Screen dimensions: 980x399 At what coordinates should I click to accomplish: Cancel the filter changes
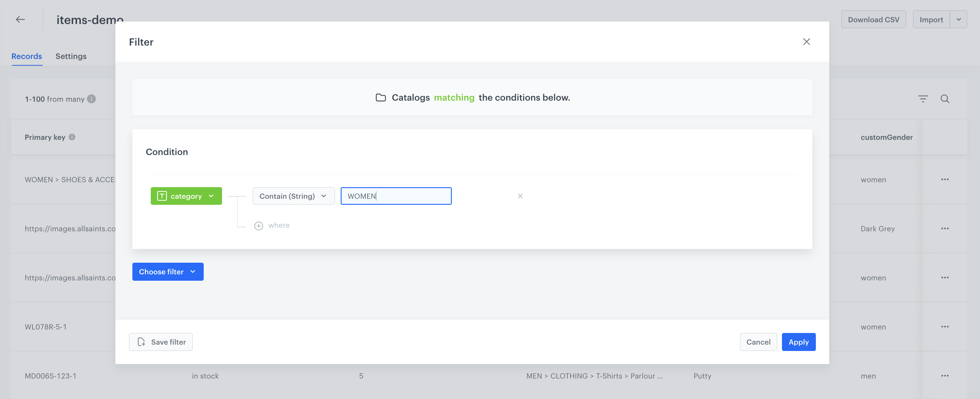758,341
